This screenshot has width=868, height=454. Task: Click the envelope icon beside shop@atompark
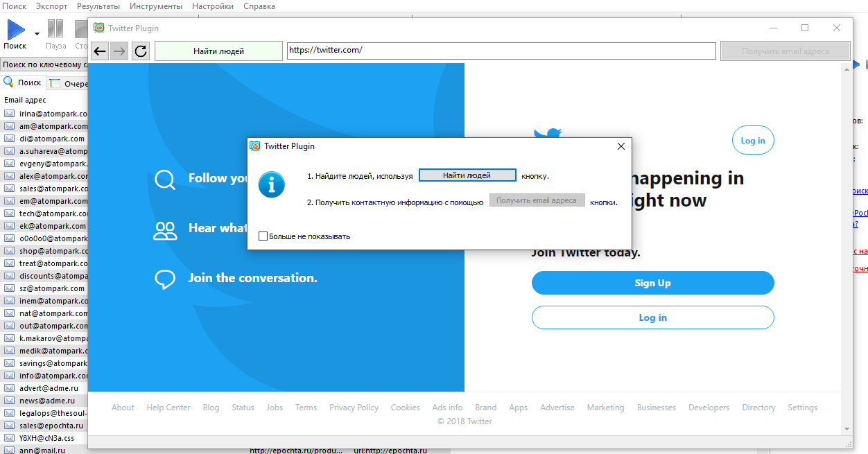[x=10, y=251]
